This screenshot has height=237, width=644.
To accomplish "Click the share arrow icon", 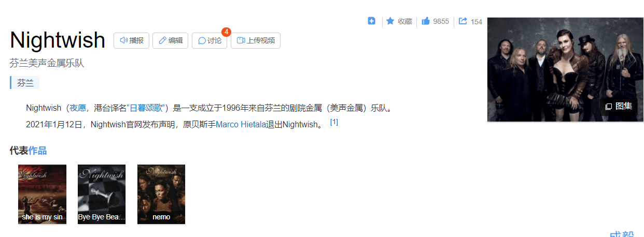I will click(x=463, y=21).
